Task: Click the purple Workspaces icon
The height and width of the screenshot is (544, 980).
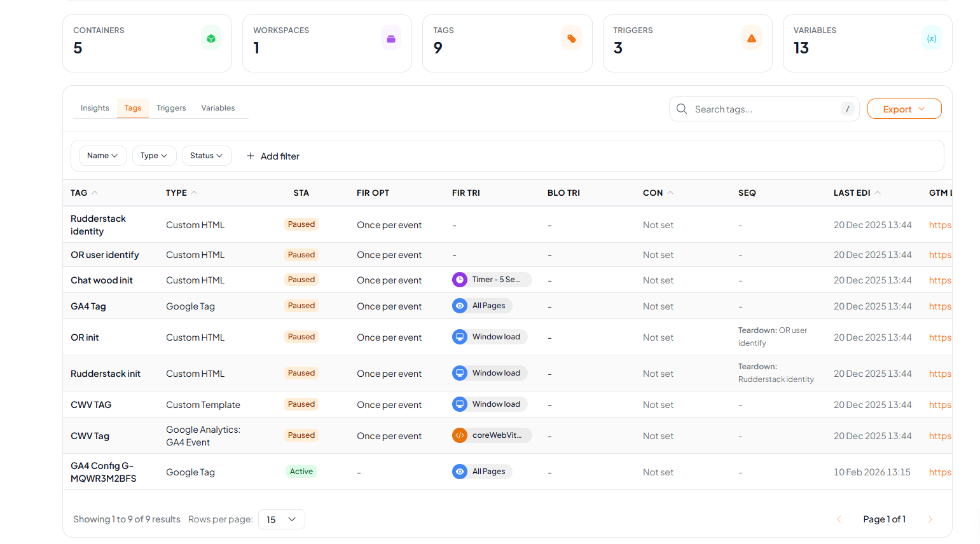Action: [x=391, y=38]
